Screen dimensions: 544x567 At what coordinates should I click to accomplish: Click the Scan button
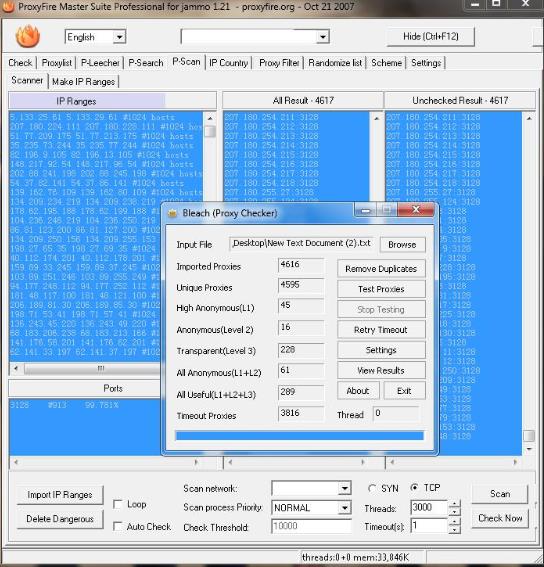click(x=500, y=494)
